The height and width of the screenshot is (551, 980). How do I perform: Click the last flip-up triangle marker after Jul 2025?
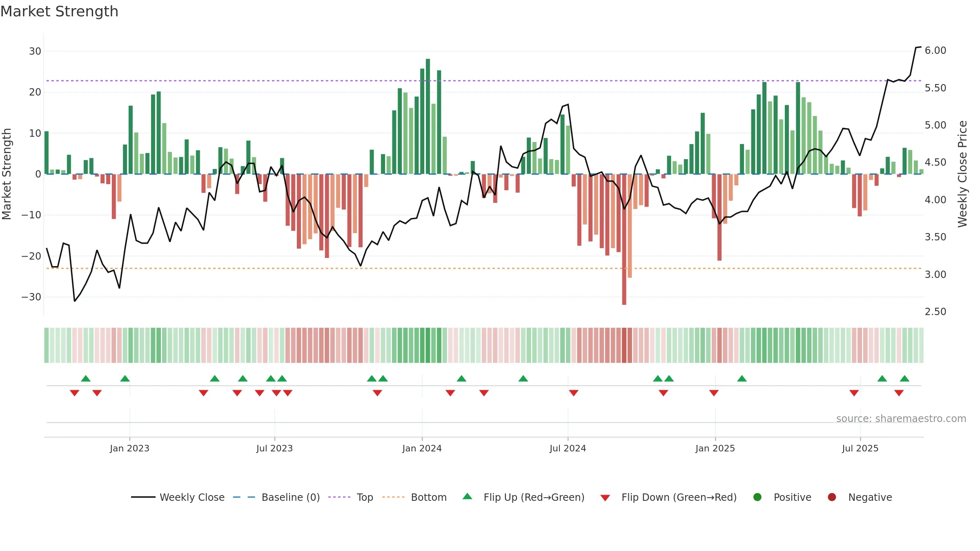[x=904, y=378]
